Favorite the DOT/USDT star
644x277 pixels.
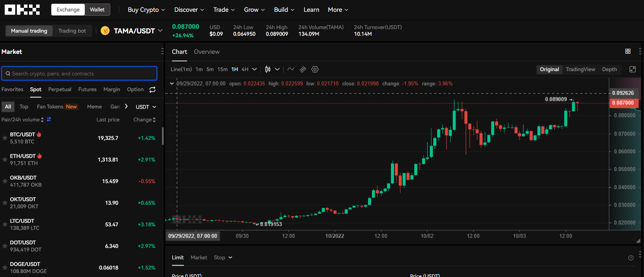click(5, 246)
